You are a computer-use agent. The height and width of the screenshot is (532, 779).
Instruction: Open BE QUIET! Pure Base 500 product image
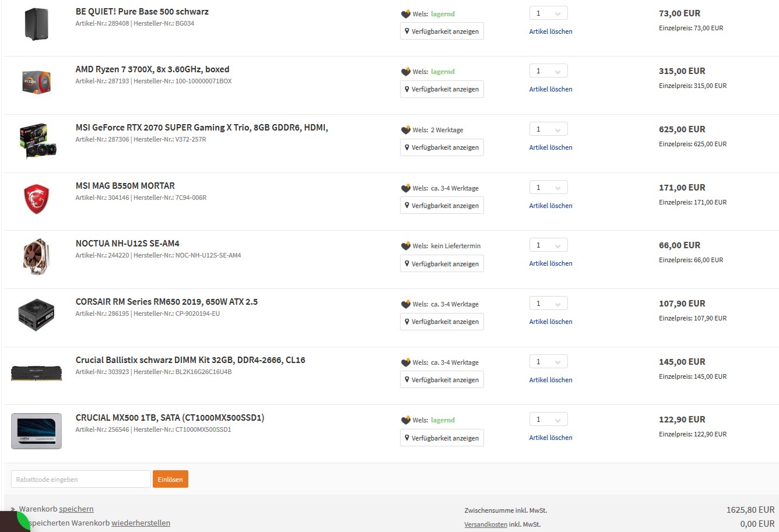click(x=36, y=24)
